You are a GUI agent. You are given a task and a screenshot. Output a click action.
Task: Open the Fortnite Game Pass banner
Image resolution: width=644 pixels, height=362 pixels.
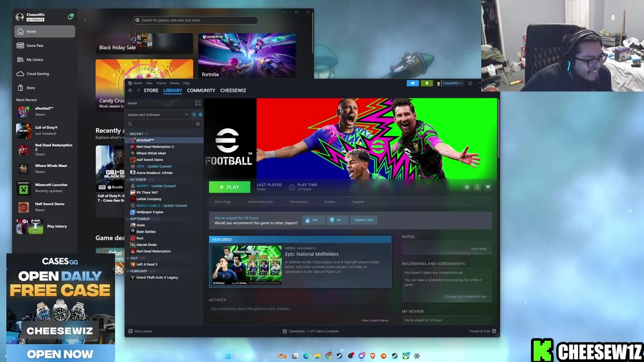247,56
